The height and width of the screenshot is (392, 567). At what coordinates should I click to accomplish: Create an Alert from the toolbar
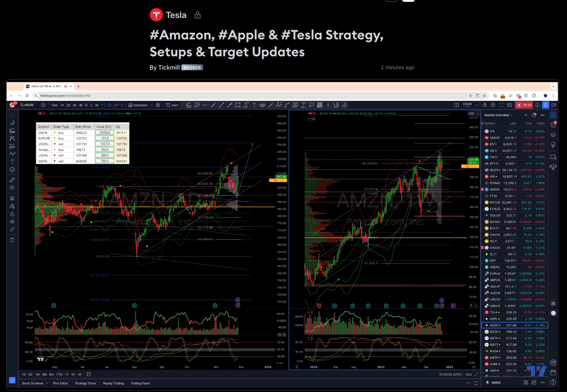172,105
